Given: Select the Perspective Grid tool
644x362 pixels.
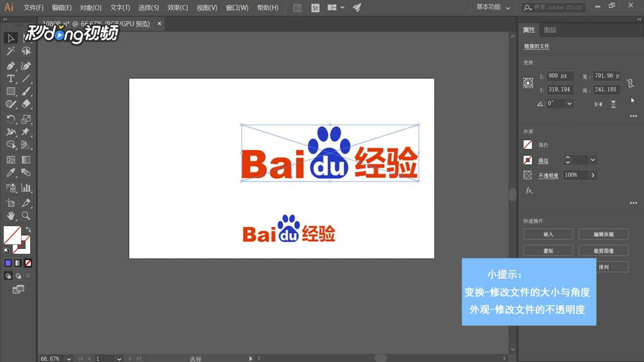Looking at the screenshot, I should tap(26, 145).
